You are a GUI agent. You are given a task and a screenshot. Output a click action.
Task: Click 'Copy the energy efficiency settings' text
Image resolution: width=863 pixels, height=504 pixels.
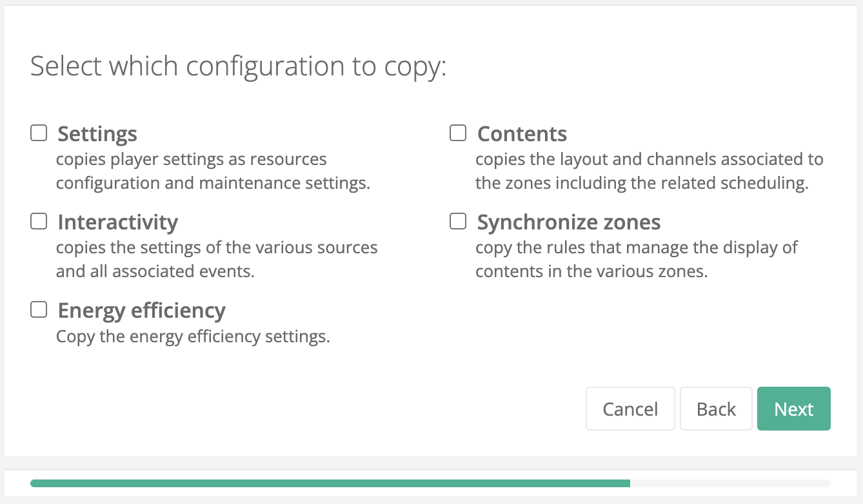(x=193, y=337)
